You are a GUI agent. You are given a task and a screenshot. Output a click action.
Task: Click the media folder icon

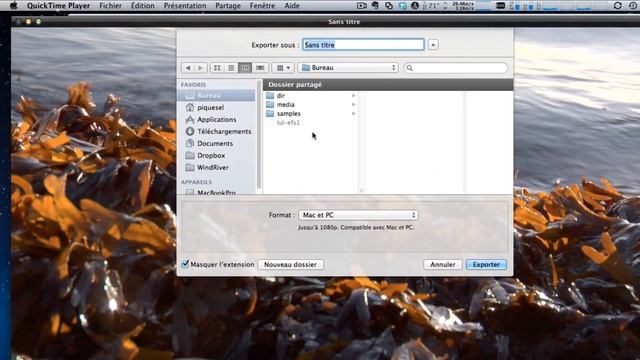click(270, 104)
